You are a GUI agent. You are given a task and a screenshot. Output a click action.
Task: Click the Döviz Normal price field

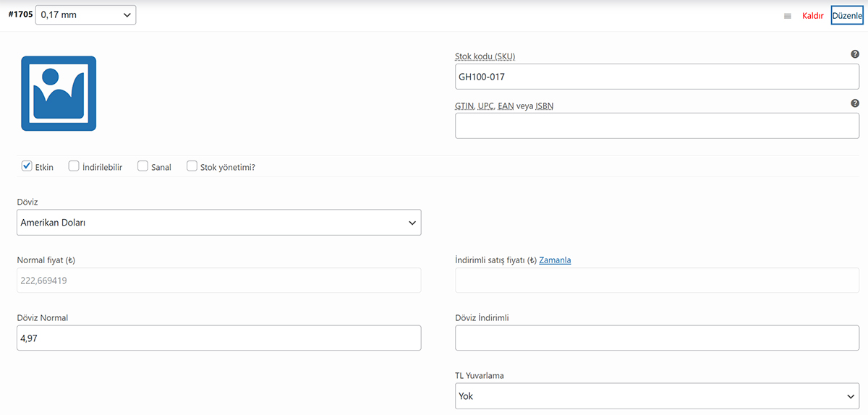[x=218, y=338]
